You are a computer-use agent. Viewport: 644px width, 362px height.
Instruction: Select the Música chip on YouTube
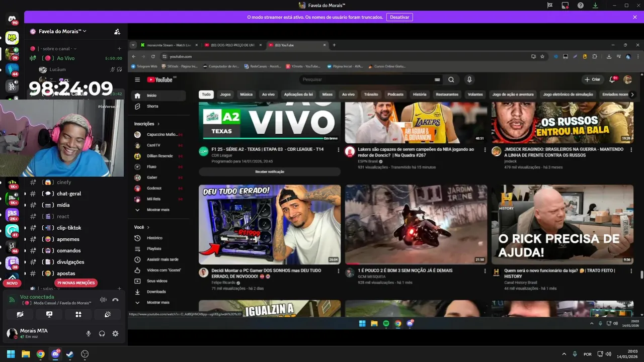pos(246,95)
